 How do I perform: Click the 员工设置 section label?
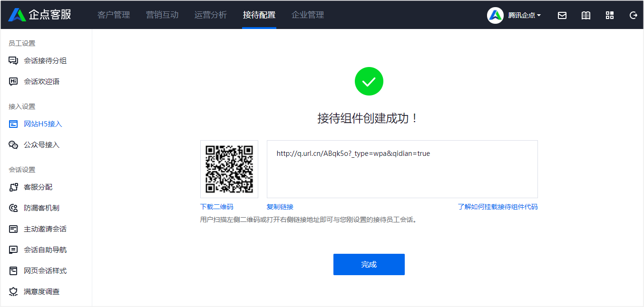pos(22,43)
